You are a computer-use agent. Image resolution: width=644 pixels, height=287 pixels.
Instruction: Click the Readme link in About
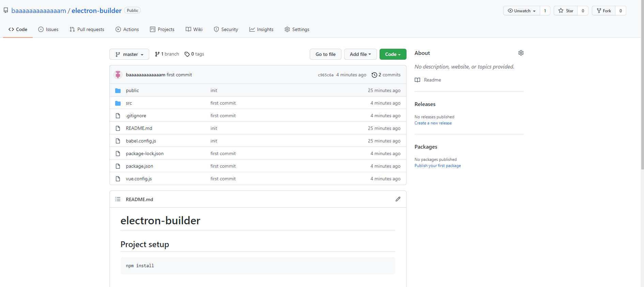click(428, 80)
